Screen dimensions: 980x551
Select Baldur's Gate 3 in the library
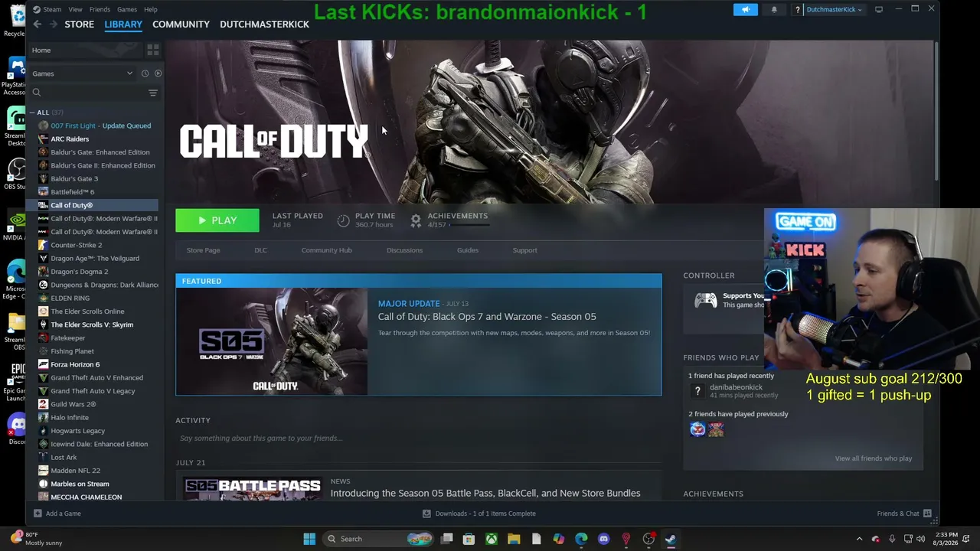(74, 179)
